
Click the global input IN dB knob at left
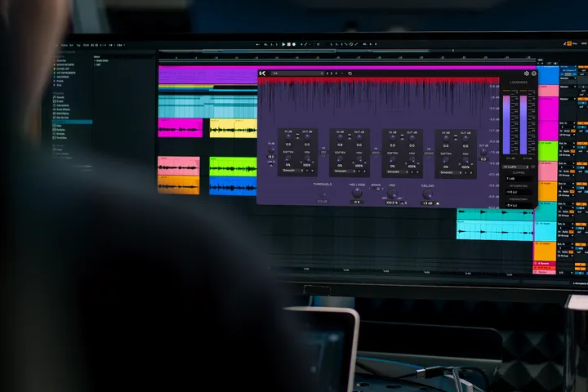(x=271, y=149)
